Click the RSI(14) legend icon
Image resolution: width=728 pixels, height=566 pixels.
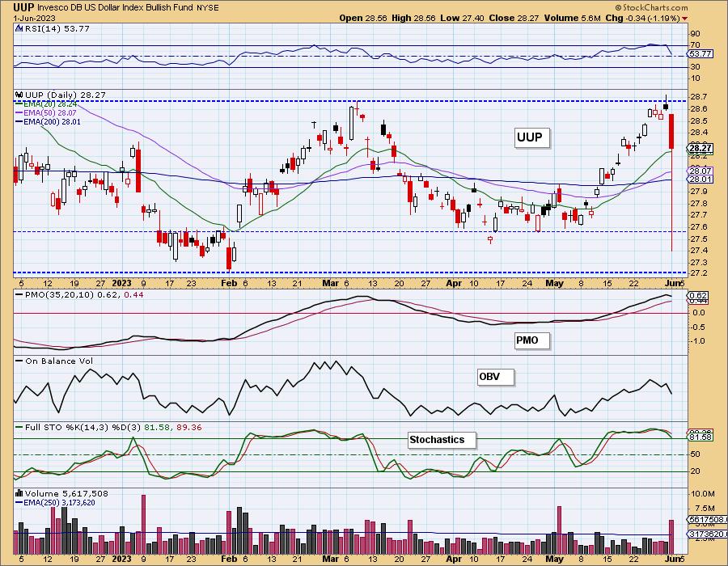[x=19, y=28]
